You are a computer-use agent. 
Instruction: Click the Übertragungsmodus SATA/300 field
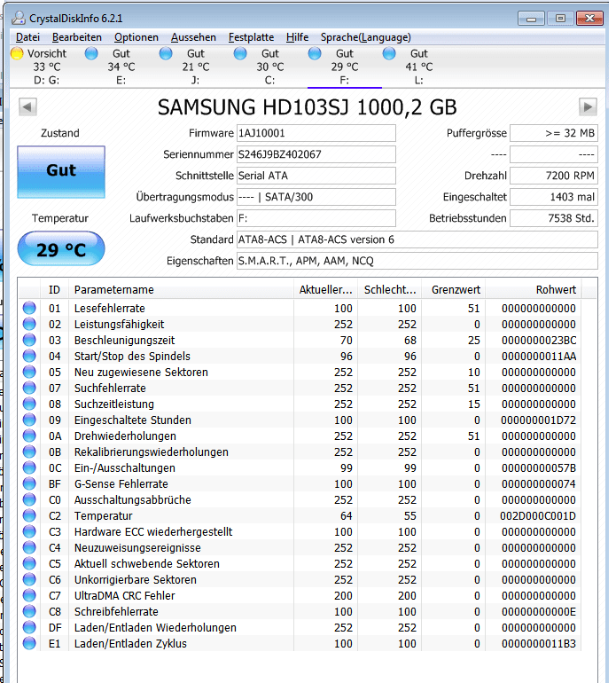coord(316,197)
